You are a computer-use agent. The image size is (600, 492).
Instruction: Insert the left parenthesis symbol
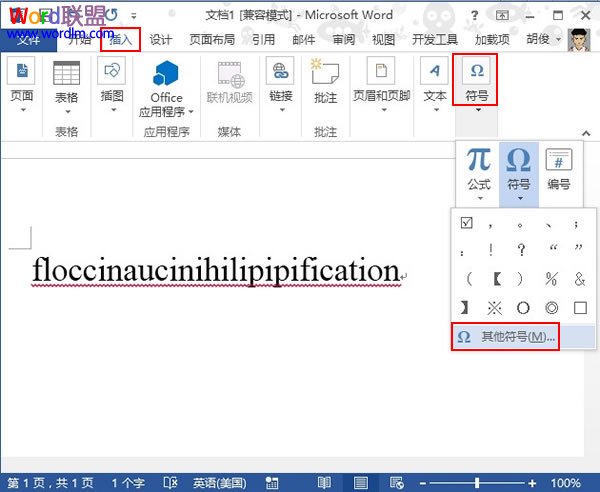pyautogui.click(x=469, y=279)
